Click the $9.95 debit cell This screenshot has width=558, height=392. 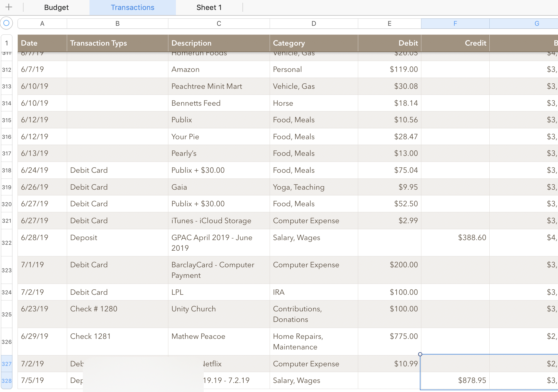[x=390, y=187]
